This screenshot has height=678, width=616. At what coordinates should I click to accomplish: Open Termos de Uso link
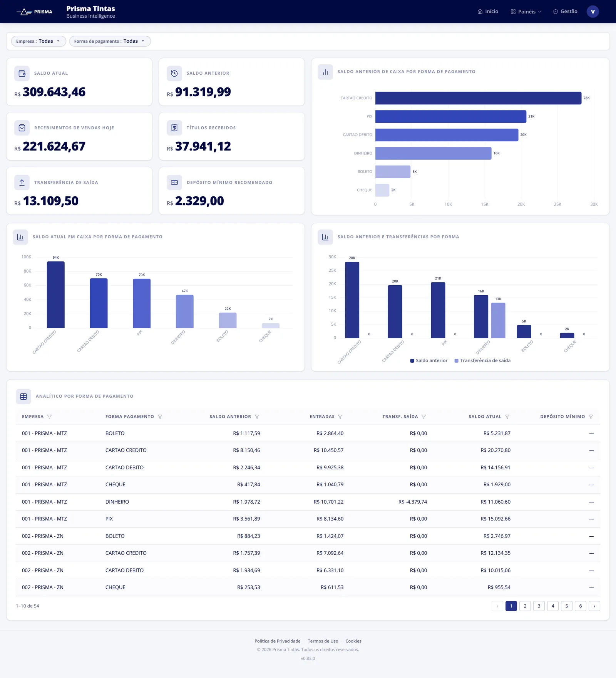(x=323, y=641)
